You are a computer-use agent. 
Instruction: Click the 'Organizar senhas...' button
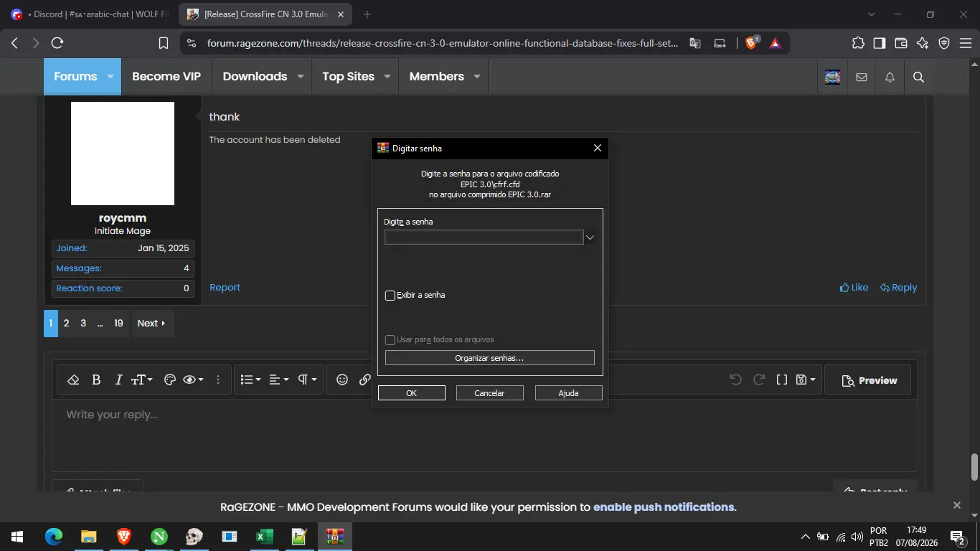click(489, 358)
